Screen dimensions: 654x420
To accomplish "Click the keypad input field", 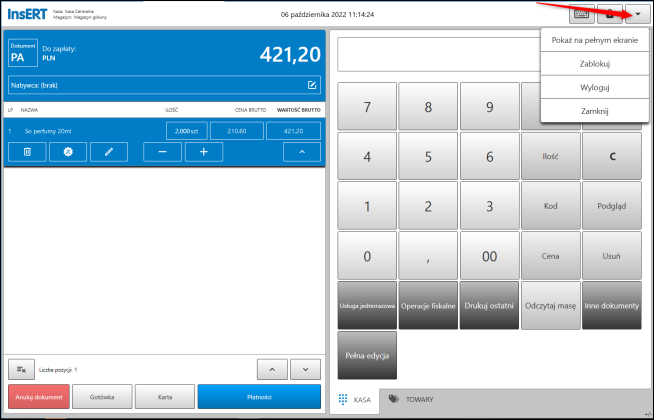I will [x=439, y=55].
